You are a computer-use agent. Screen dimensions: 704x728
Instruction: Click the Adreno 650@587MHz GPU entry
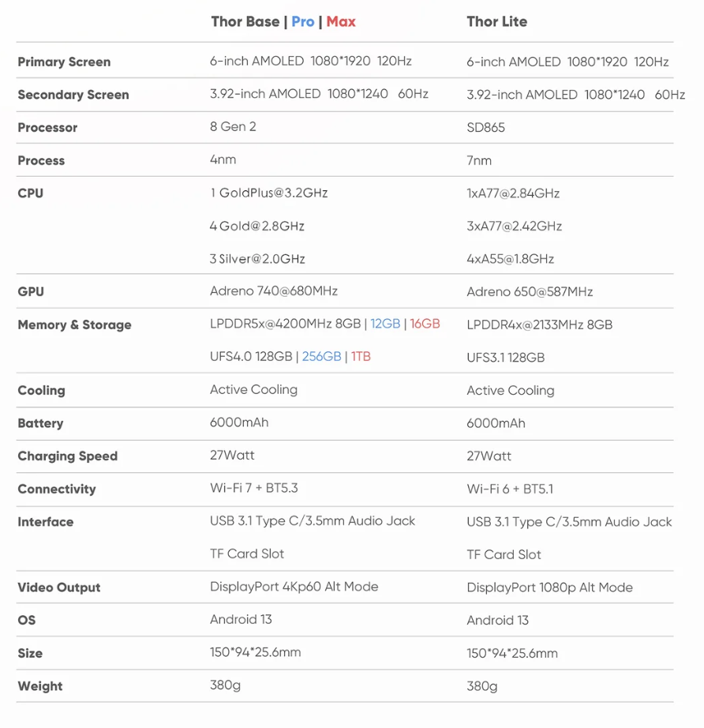click(x=530, y=292)
